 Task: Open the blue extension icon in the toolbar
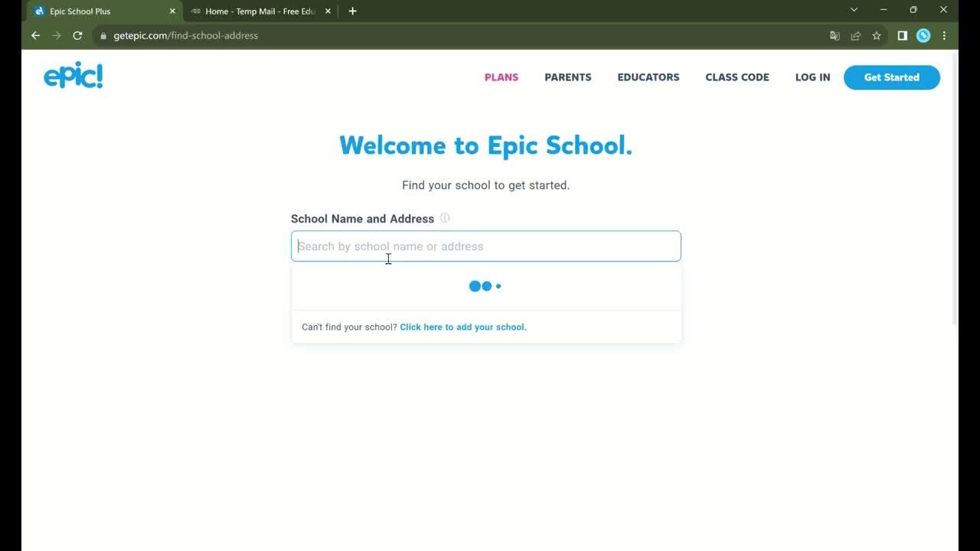(923, 35)
